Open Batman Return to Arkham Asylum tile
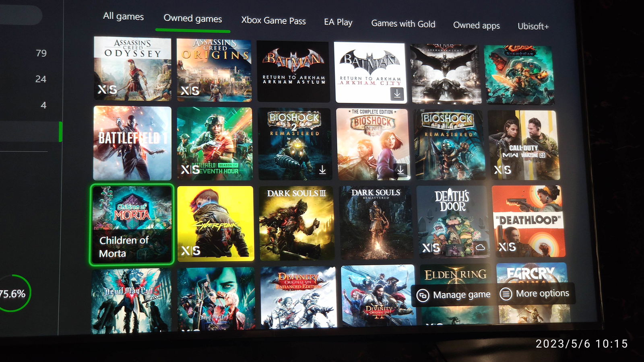 pos(293,71)
